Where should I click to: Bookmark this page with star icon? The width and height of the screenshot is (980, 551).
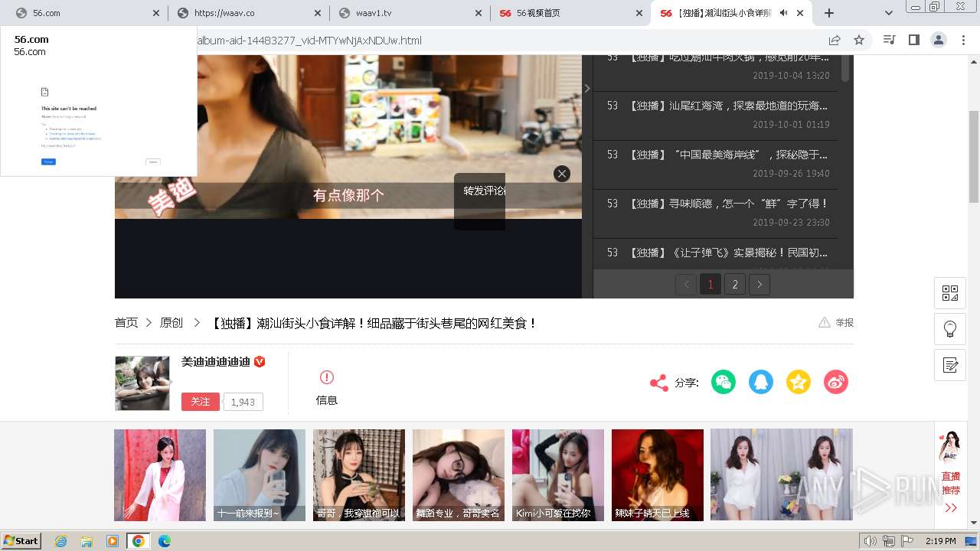[859, 40]
